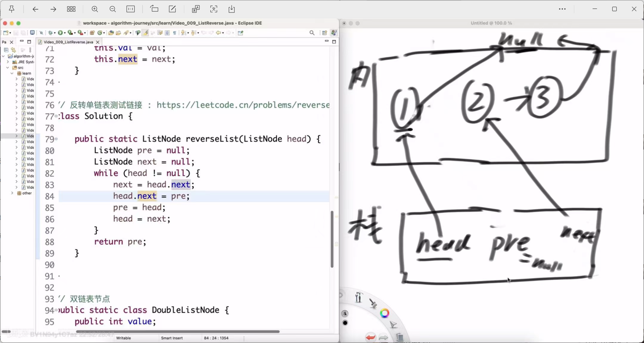Open the New wizard dropdown arrow

pos(10,33)
